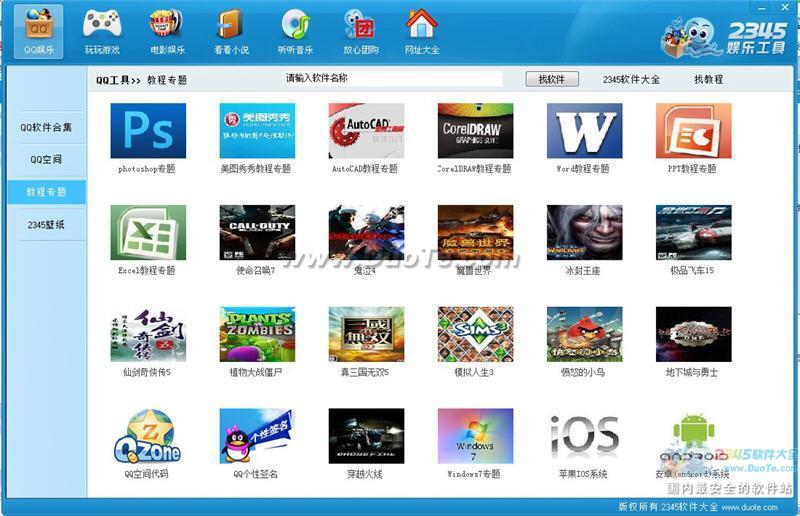Select 教程专题 in the sidebar
This screenshot has width=800, height=516.
[46, 192]
